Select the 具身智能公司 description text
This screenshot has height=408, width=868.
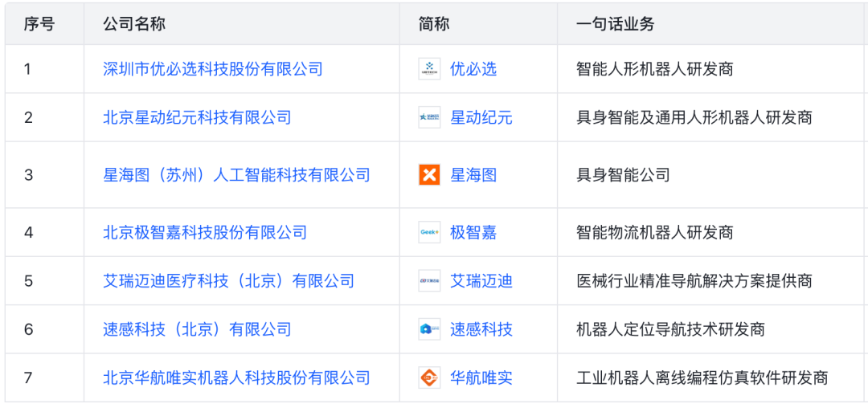click(x=623, y=175)
